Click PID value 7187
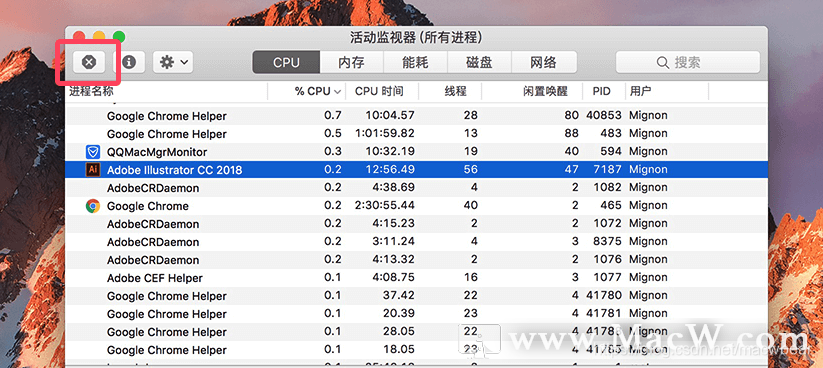The image size is (823, 368). point(607,170)
